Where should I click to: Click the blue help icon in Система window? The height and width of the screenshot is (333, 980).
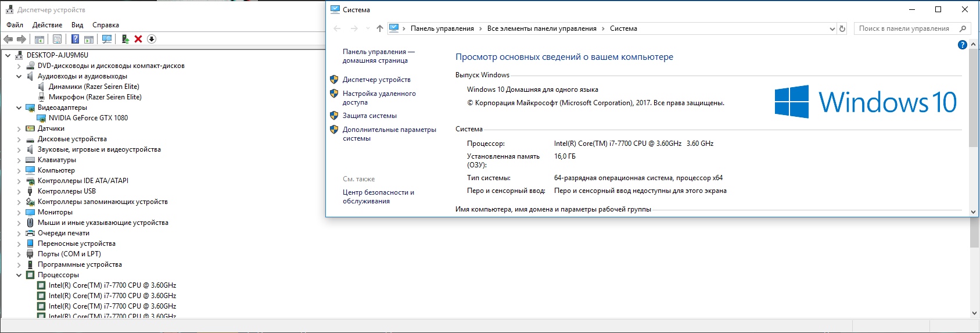click(962, 45)
